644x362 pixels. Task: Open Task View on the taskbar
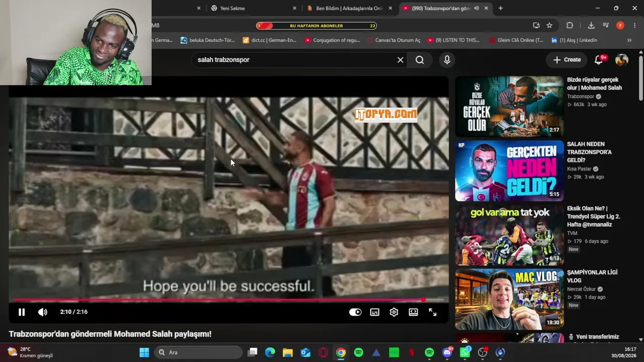[x=253, y=352]
